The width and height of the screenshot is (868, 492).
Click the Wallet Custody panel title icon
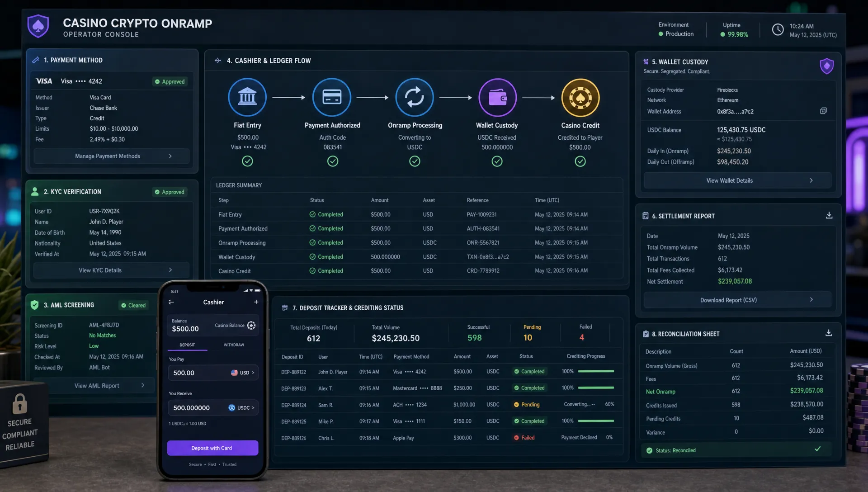click(646, 62)
